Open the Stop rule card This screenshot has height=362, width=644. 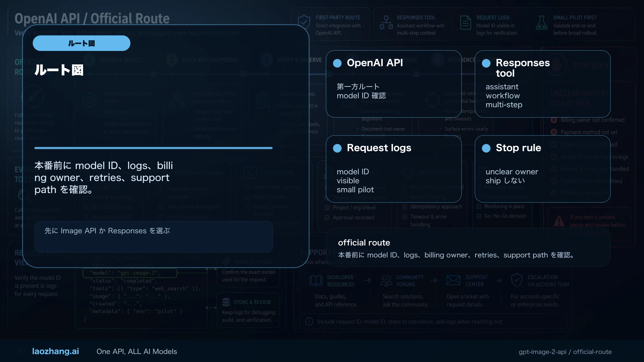coord(543,169)
